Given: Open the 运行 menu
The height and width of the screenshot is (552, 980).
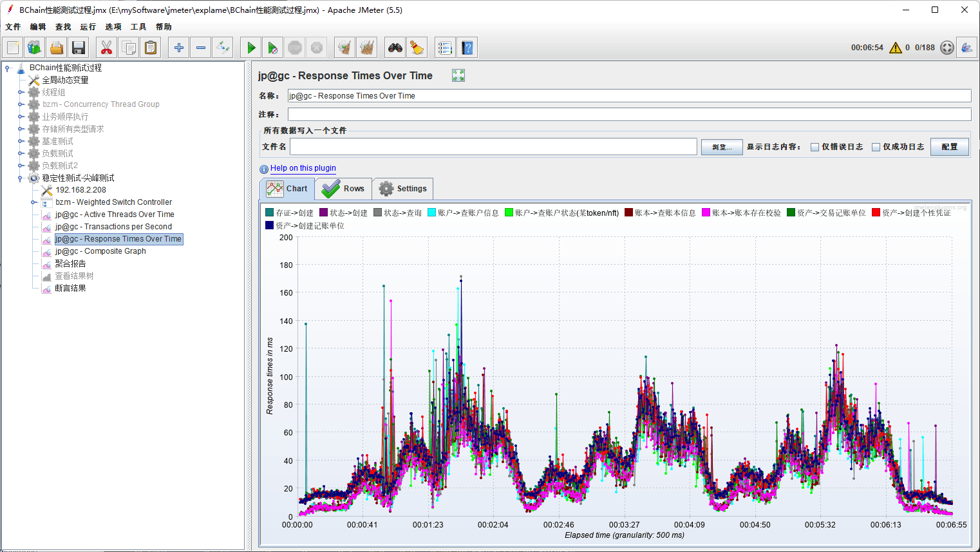Looking at the screenshot, I should (x=88, y=27).
